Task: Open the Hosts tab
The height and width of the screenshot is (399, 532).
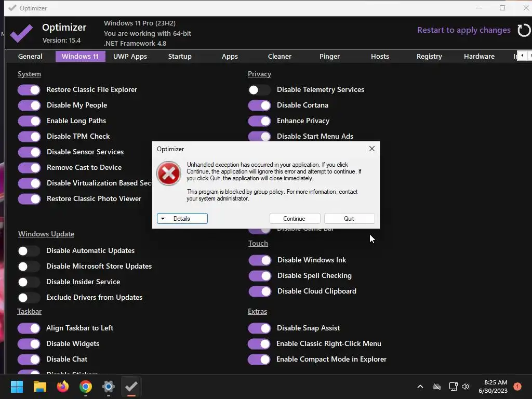Action: [380, 56]
